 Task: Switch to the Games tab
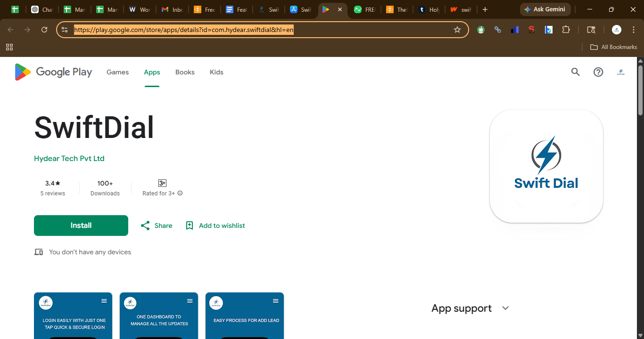(117, 72)
